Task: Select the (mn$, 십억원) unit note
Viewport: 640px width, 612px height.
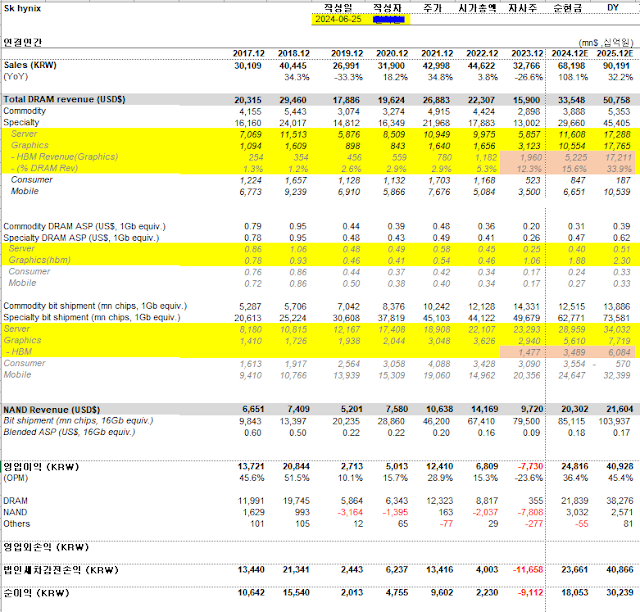Action: [606, 42]
